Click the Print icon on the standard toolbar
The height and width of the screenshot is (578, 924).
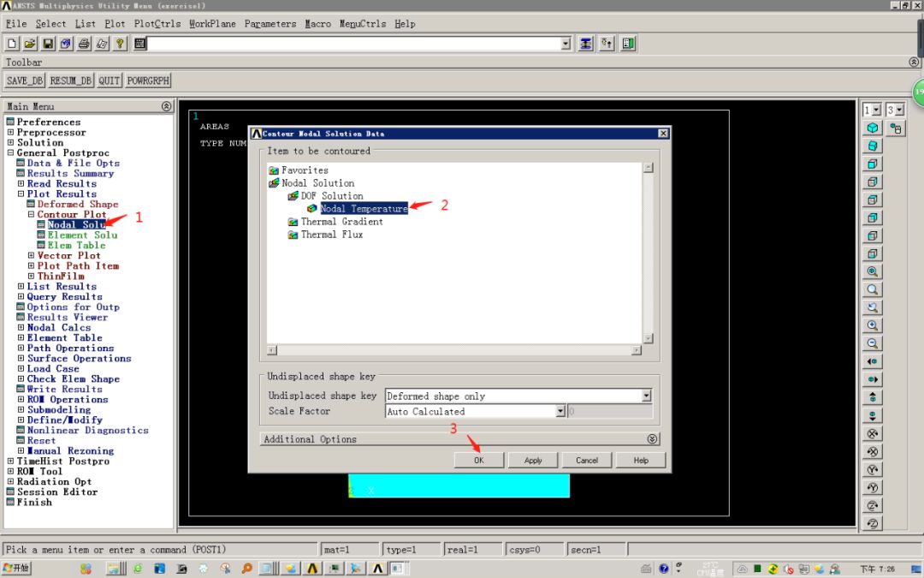pos(84,43)
